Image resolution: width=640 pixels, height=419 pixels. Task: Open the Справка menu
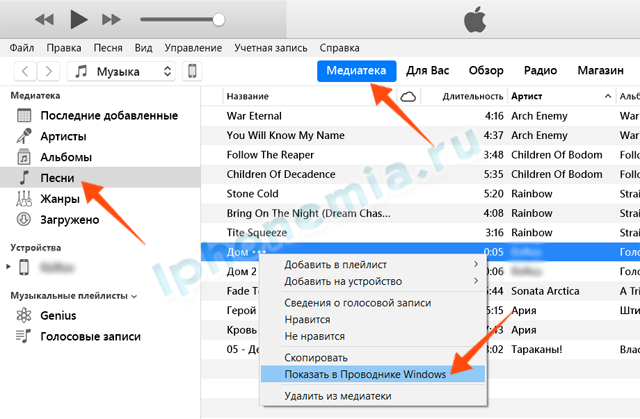pos(340,48)
